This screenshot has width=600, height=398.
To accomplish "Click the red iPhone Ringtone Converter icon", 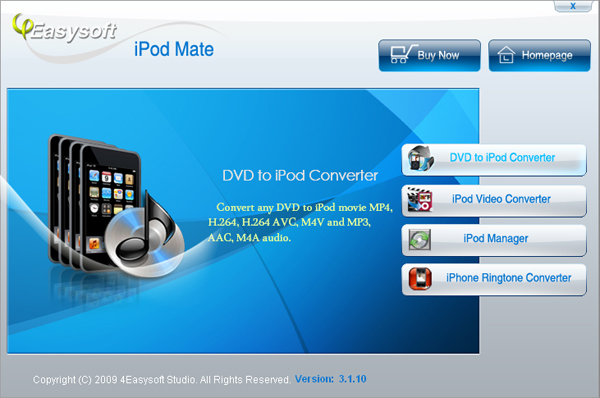I will coord(420,278).
